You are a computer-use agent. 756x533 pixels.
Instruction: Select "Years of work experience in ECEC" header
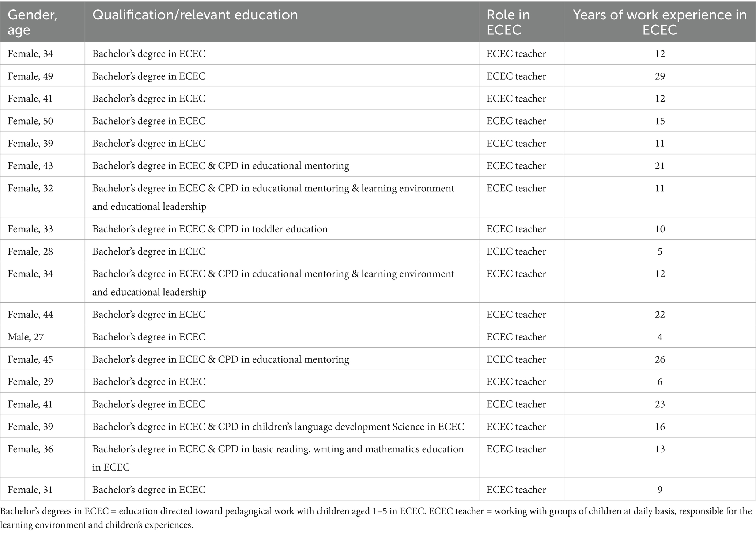tap(659, 22)
